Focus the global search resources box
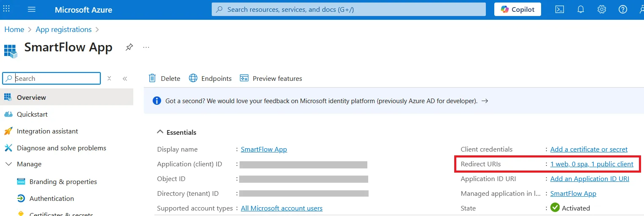 click(x=348, y=9)
